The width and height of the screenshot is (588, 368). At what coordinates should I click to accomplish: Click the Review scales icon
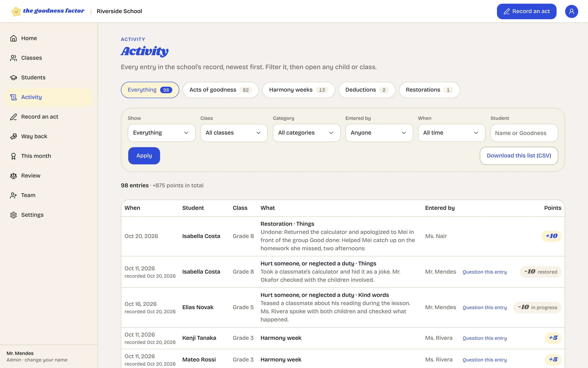point(13,176)
